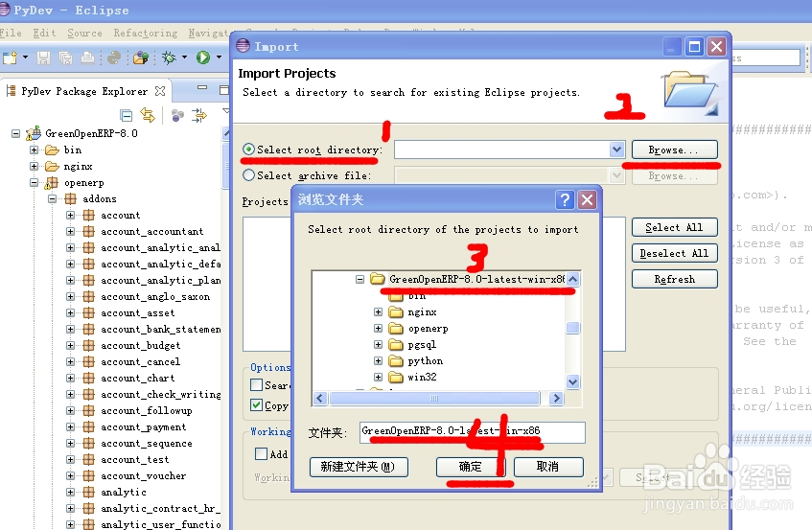Click the root directory text field
The width and height of the screenshot is (812, 530).
coord(502,150)
